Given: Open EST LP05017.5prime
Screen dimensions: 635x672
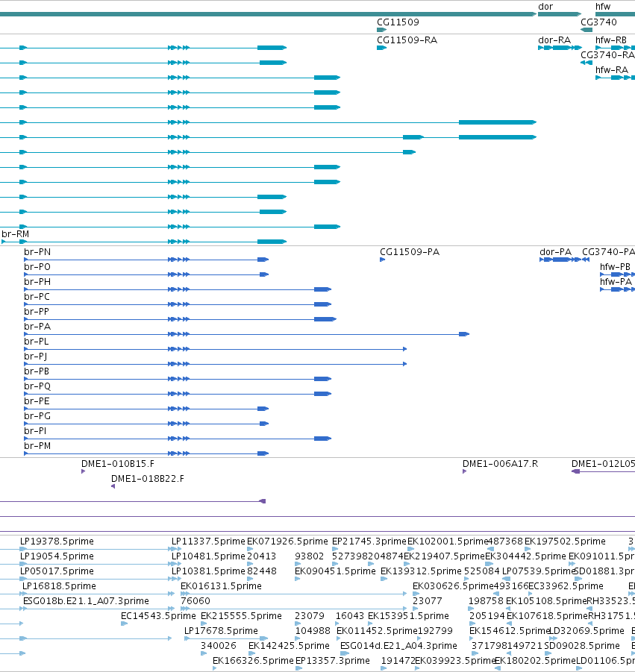Looking at the screenshot, I should tap(57, 571).
